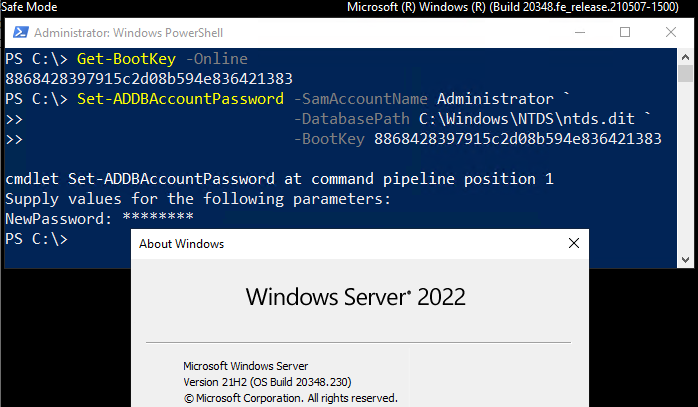Maximize the PowerShell window

(x=625, y=33)
